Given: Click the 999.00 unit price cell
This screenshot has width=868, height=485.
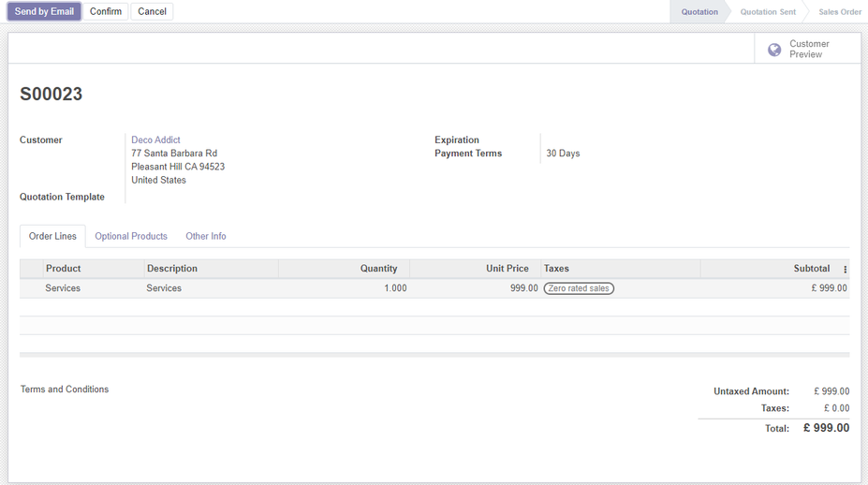Looking at the screenshot, I should pos(523,288).
